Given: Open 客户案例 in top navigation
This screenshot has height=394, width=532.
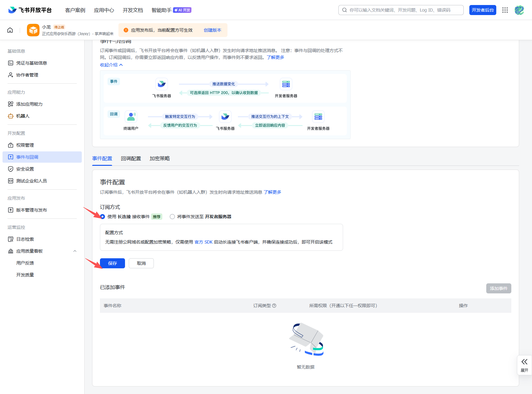Looking at the screenshot, I should 75,10.
